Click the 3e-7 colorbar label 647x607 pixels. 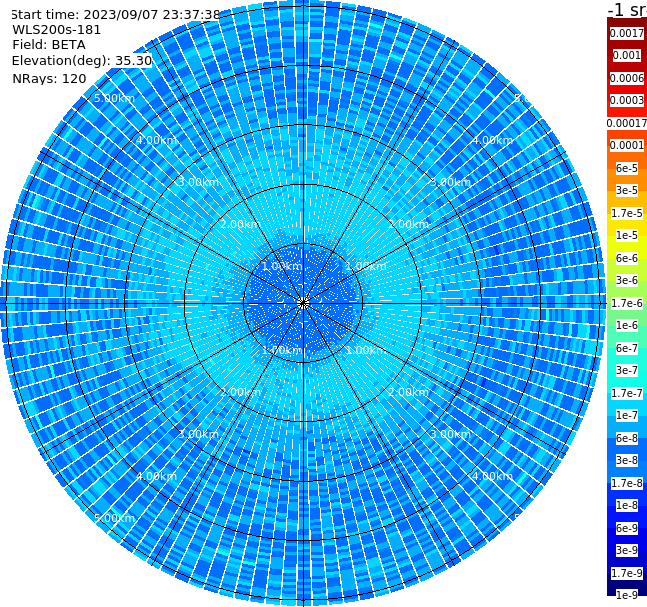(x=627, y=370)
